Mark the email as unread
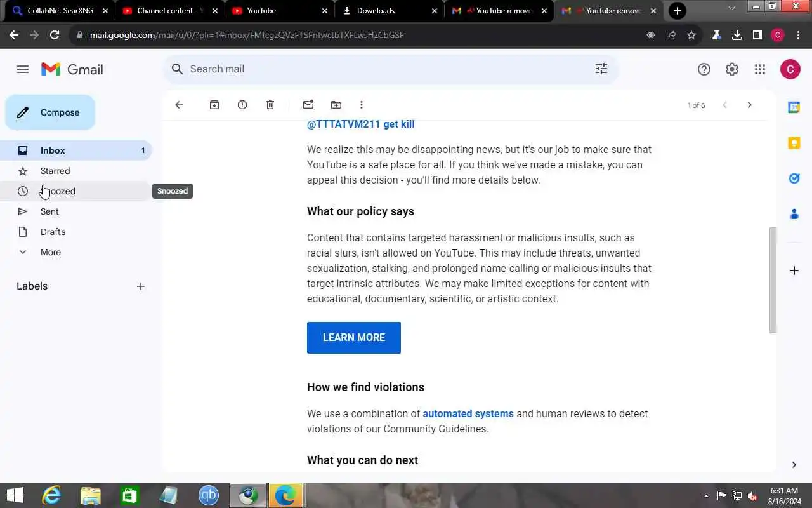 pos(308,105)
